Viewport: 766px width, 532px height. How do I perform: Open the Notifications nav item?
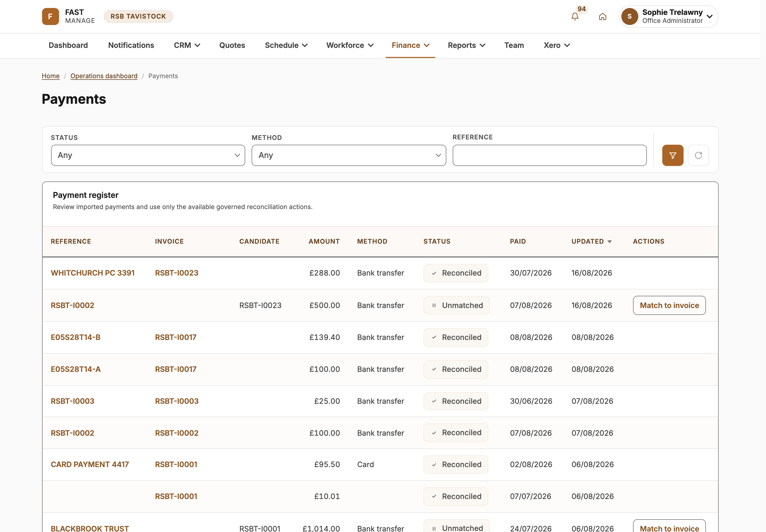coord(131,45)
